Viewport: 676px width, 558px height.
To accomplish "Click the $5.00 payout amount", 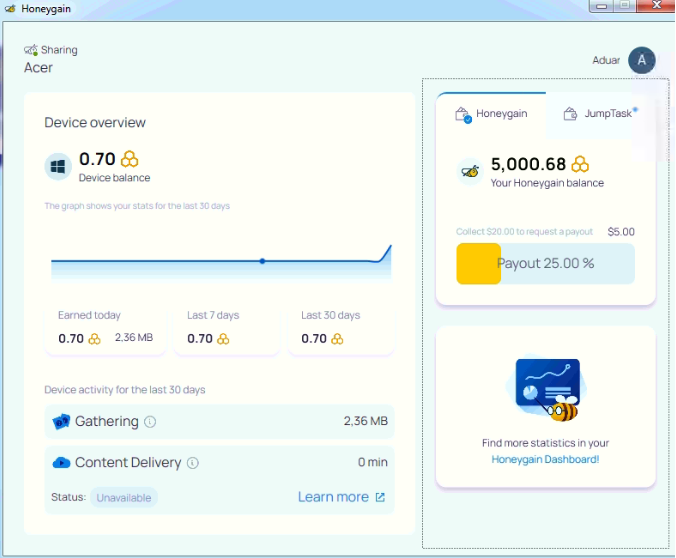I will pyautogui.click(x=621, y=232).
